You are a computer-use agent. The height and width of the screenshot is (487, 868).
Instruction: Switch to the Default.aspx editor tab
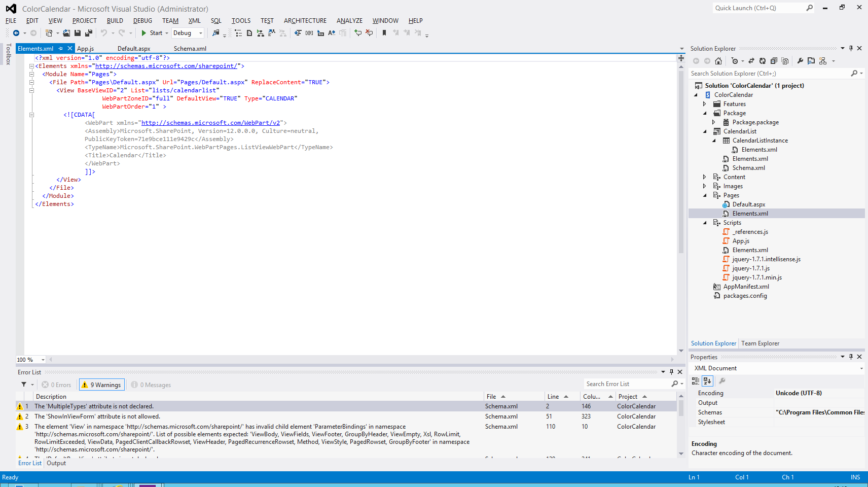(x=134, y=49)
